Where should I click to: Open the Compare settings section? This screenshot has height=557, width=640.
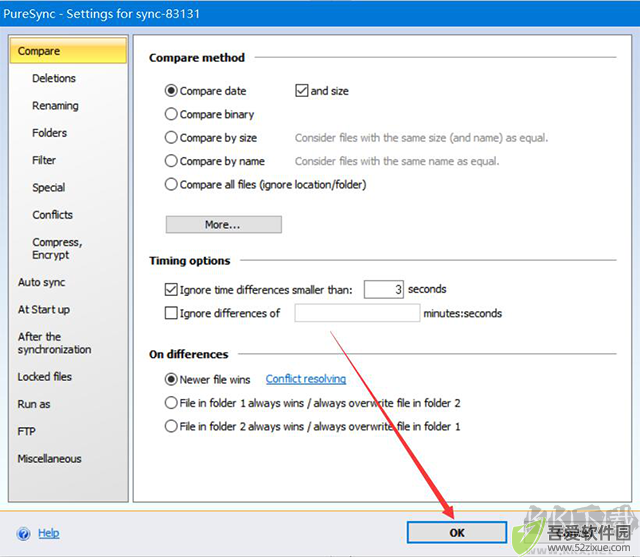tap(68, 51)
